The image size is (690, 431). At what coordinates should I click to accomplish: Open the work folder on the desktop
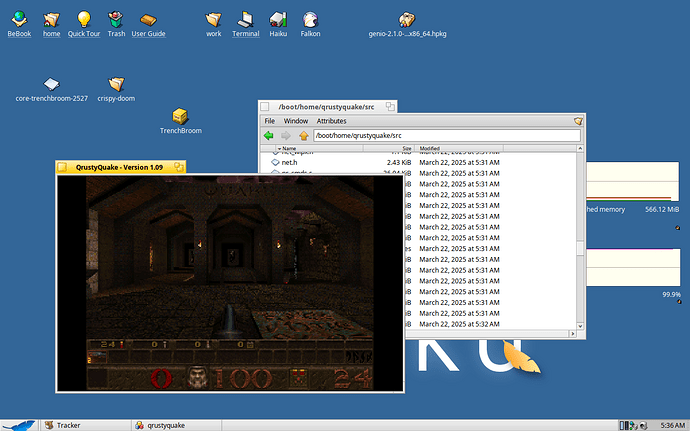click(213, 19)
